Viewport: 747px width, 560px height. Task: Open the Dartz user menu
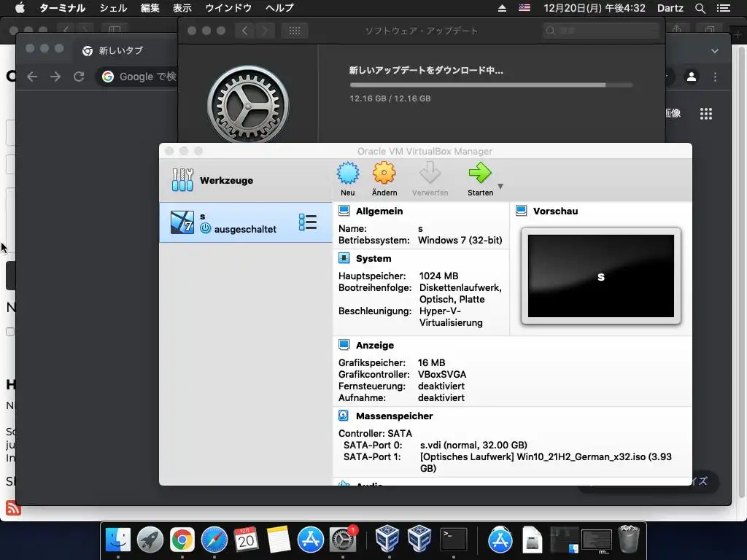(x=670, y=8)
